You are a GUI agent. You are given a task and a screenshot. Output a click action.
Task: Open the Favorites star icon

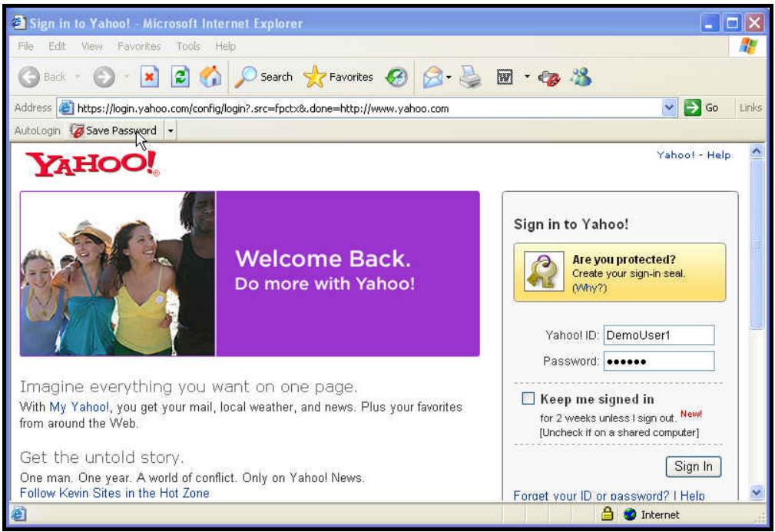click(316, 77)
